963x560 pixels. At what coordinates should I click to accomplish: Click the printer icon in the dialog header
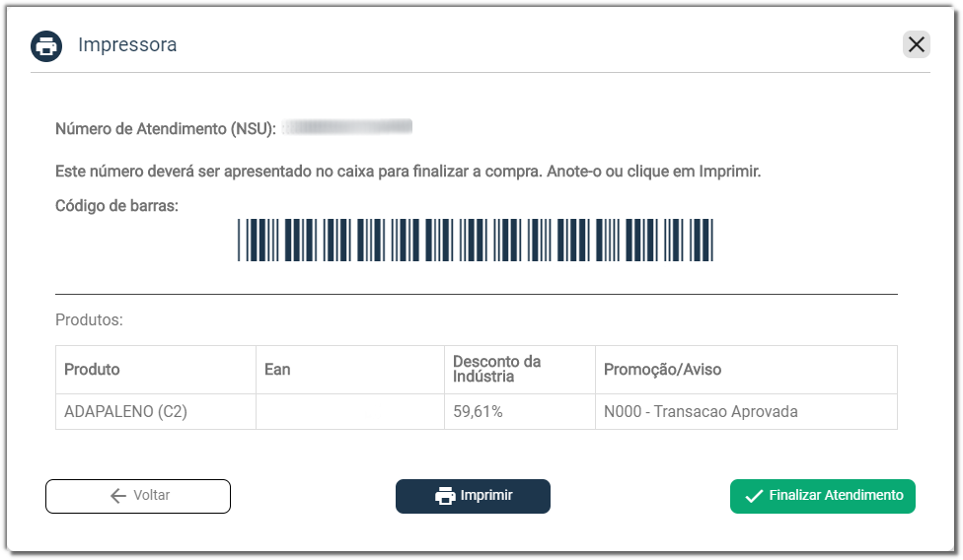pos(46,45)
